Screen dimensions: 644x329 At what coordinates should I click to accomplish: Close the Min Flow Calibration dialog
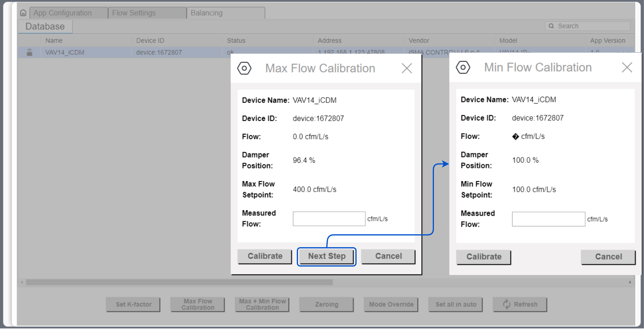tap(627, 67)
